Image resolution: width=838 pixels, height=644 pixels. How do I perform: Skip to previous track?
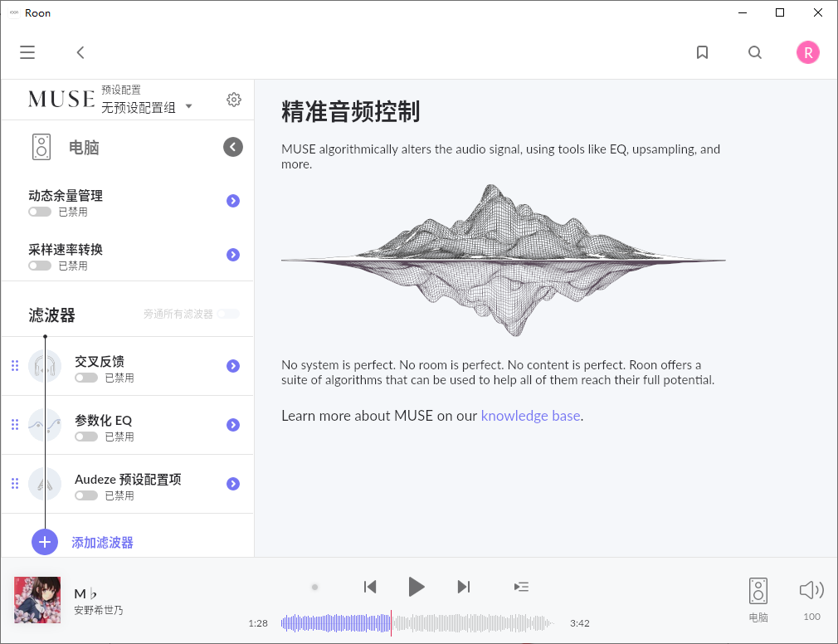coord(370,587)
